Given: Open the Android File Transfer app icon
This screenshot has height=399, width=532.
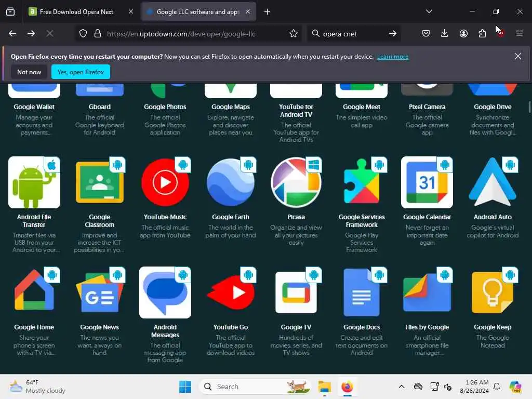Looking at the screenshot, I should click(34, 182).
